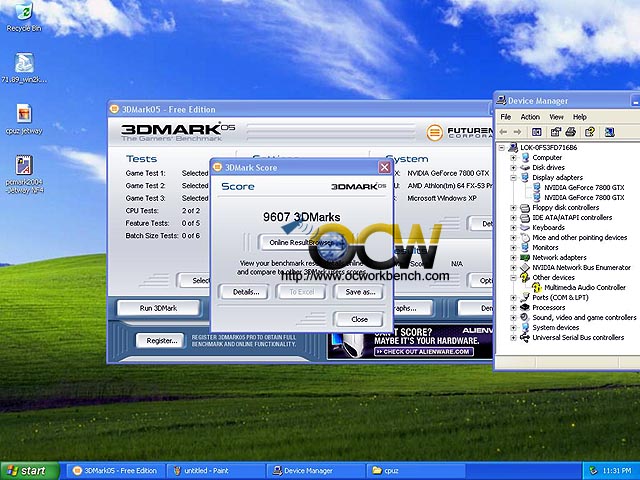Collapse the LOK-0F53FD716B6 root node
The height and width of the screenshot is (480, 640).
502,147
